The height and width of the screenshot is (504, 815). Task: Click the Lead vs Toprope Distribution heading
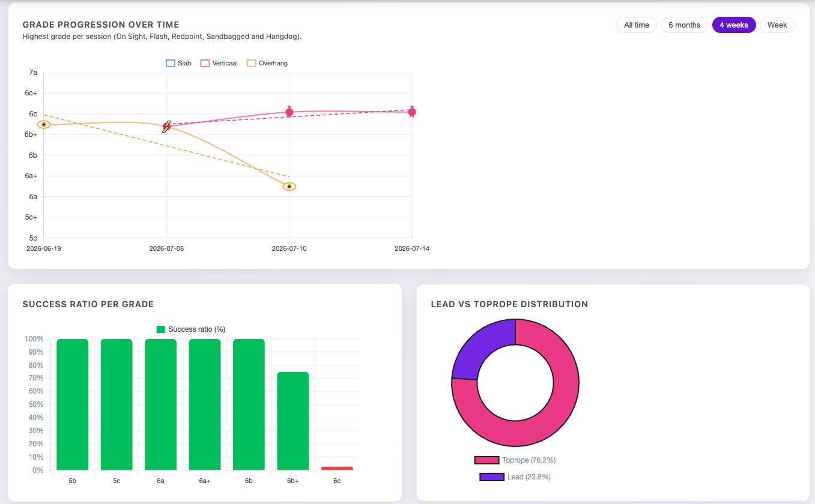tap(509, 304)
